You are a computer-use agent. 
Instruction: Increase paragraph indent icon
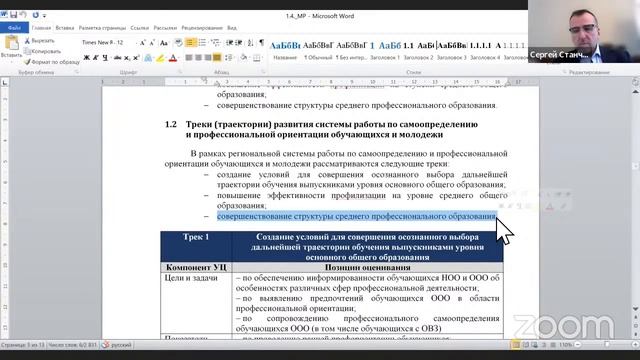tap(239, 42)
